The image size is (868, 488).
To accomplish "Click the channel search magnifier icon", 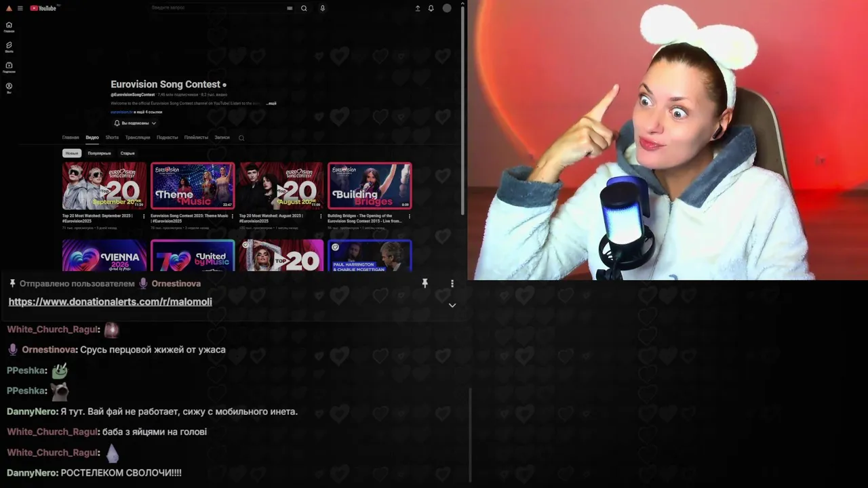I will coord(241,138).
